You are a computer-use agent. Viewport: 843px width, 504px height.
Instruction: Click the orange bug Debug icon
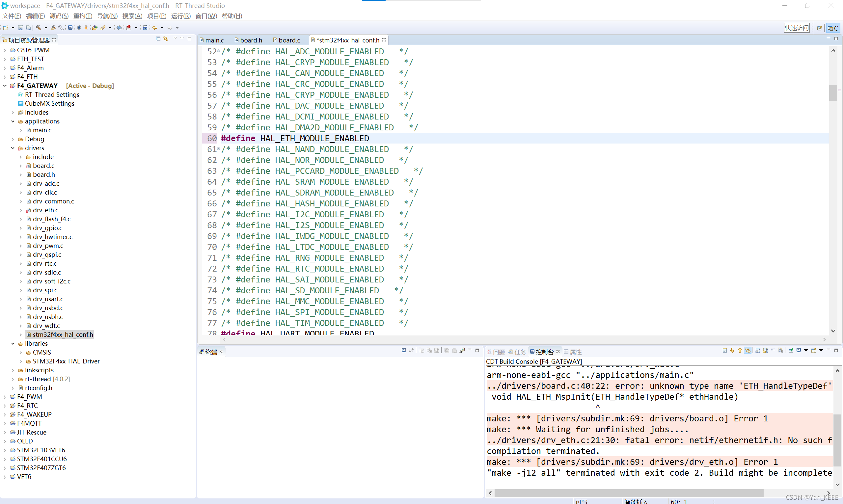86,28
